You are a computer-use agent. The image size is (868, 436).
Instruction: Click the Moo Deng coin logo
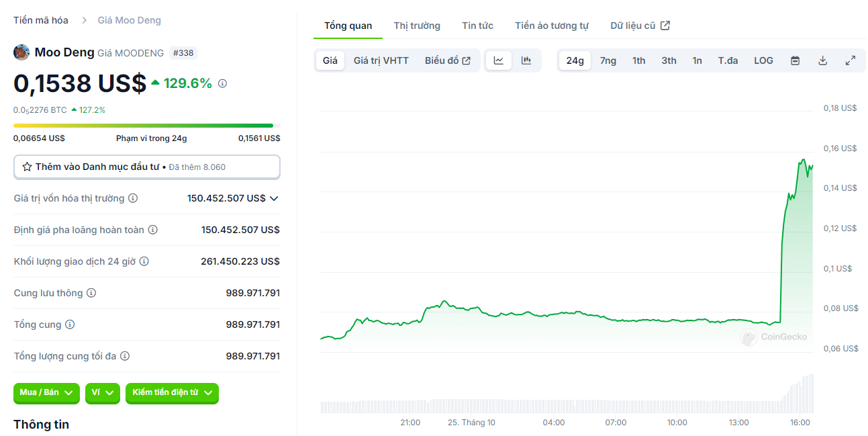tap(21, 52)
